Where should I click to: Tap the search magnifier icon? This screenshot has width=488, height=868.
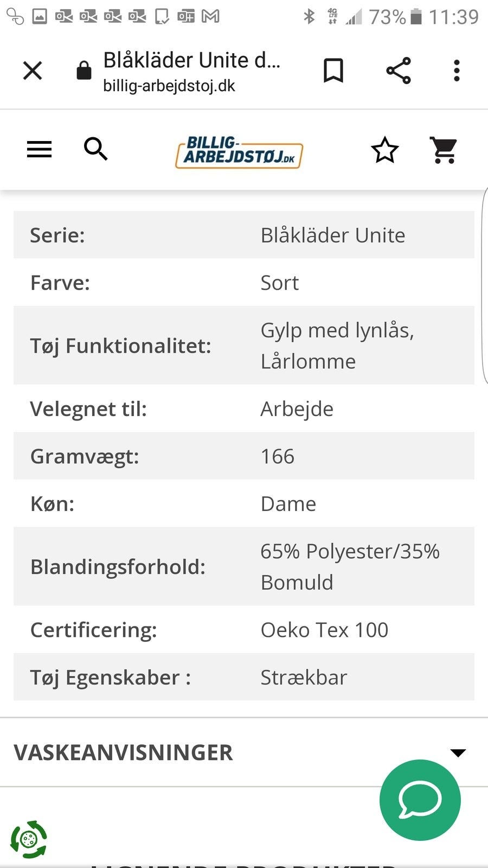click(x=95, y=149)
